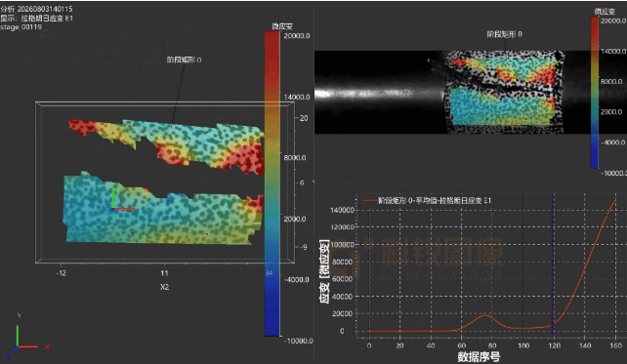The width and height of the screenshot is (627, 364).
Task: Click the strain curve peak near sequence 75
Action: coord(484,315)
